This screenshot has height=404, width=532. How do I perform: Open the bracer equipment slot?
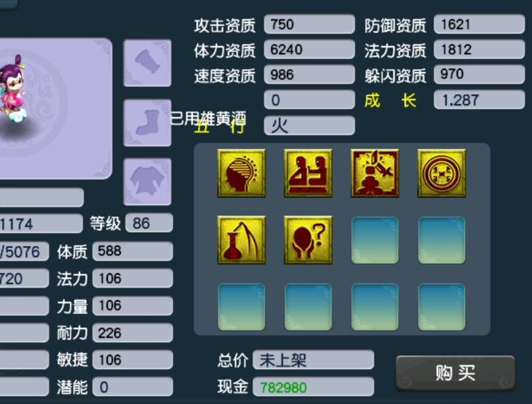pyautogui.click(x=147, y=63)
